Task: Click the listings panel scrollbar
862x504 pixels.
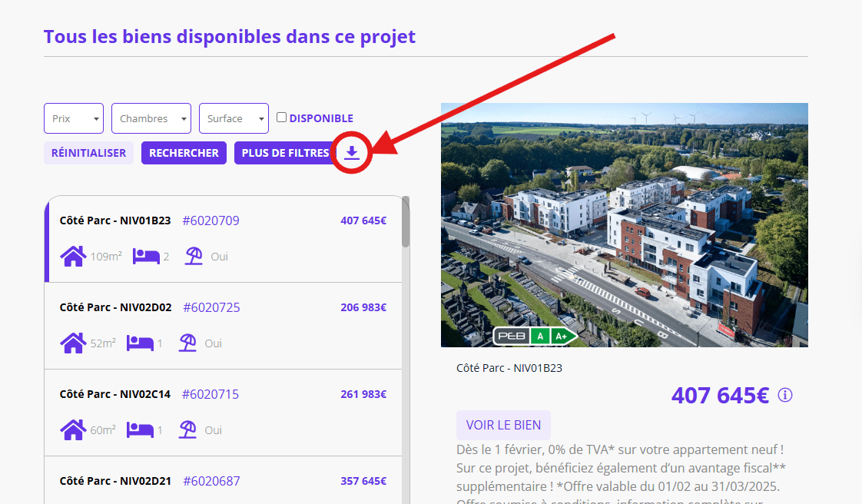Action: [406, 223]
